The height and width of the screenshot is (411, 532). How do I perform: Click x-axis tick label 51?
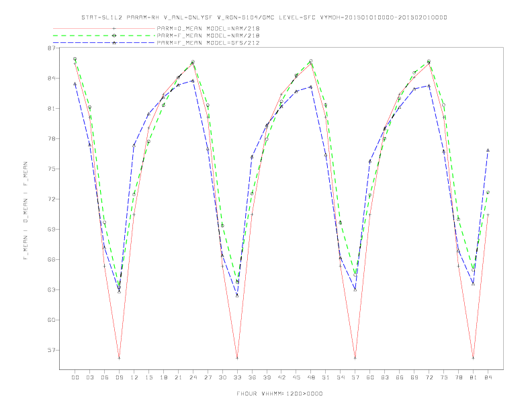coord(326,377)
